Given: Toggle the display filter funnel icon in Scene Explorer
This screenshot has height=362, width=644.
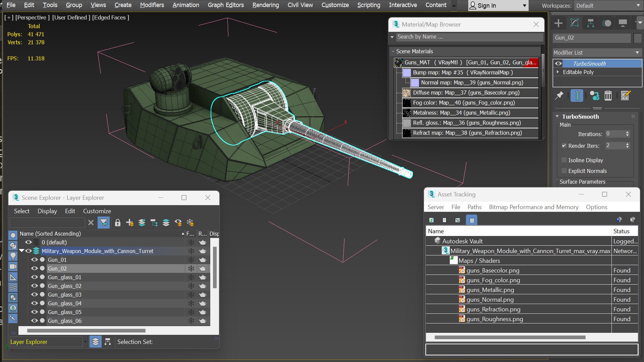Looking at the screenshot, I should tap(104, 223).
